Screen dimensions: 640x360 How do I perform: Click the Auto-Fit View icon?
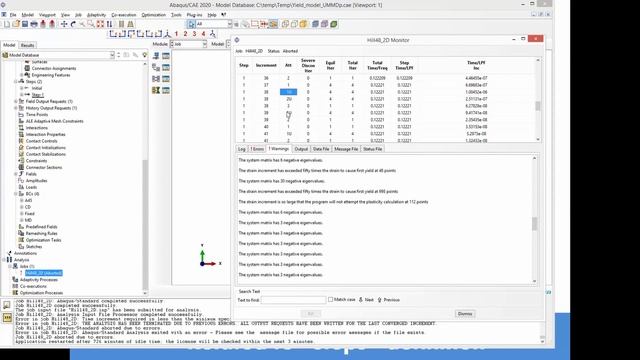(100, 24)
